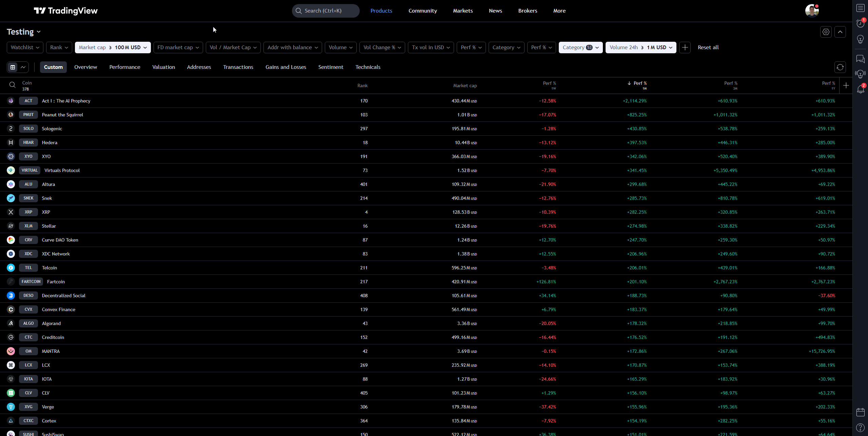Image resolution: width=868 pixels, height=436 pixels.
Task: Collapse the filters panel with chevron-up button
Action: coord(840,32)
